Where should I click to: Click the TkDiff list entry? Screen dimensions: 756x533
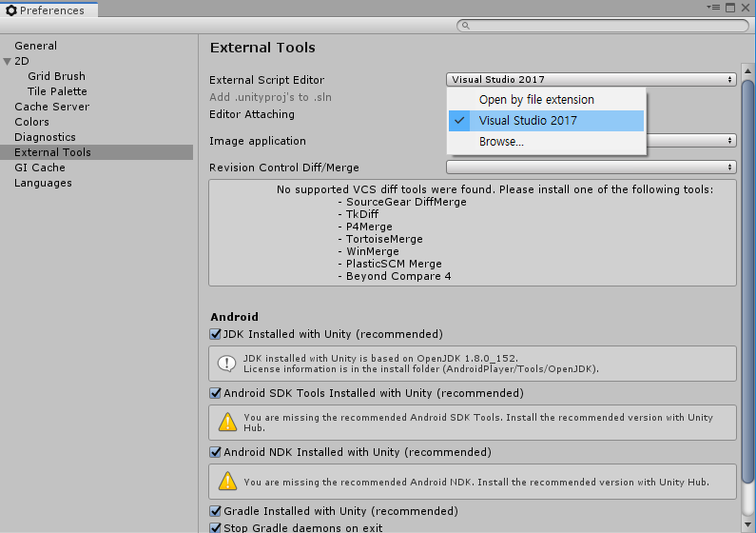pyautogui.click(x=362, y=214)
